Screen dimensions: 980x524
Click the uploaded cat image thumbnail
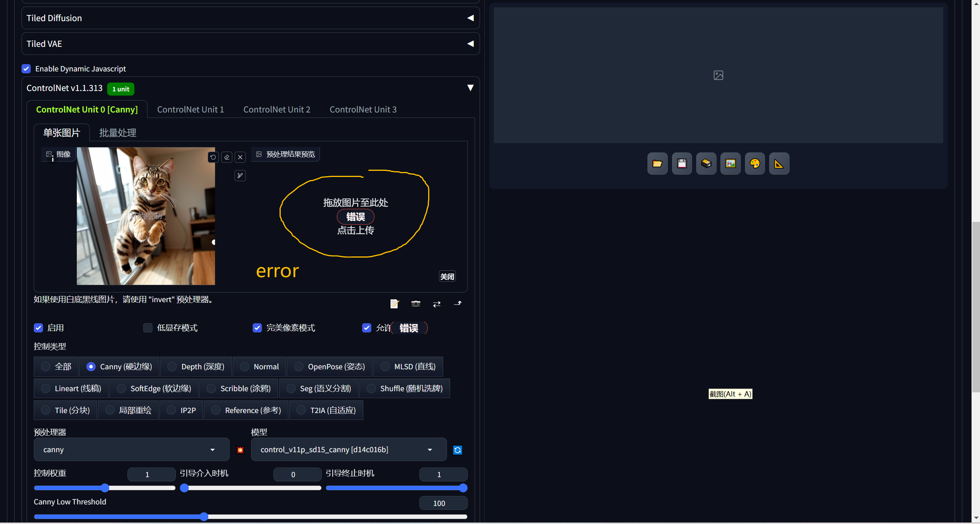(146, 216)
